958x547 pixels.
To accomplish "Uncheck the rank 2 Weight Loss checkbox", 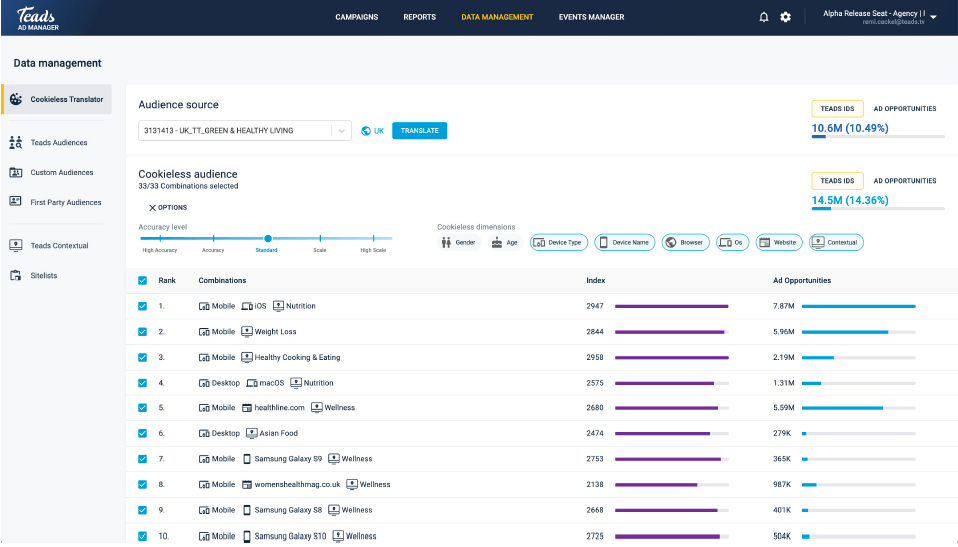I will point(142,332).
